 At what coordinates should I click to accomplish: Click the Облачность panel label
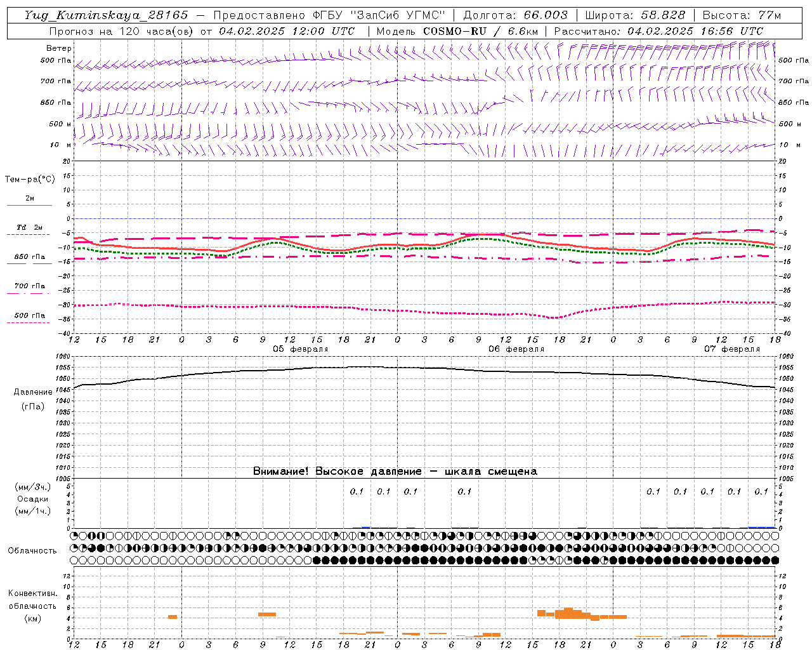(32, 551)
